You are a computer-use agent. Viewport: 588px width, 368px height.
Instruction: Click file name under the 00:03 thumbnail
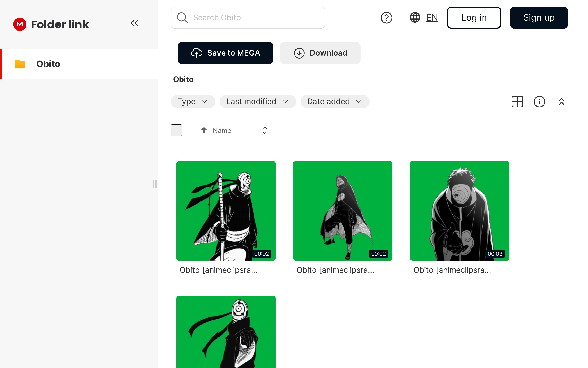pos(452,270)
